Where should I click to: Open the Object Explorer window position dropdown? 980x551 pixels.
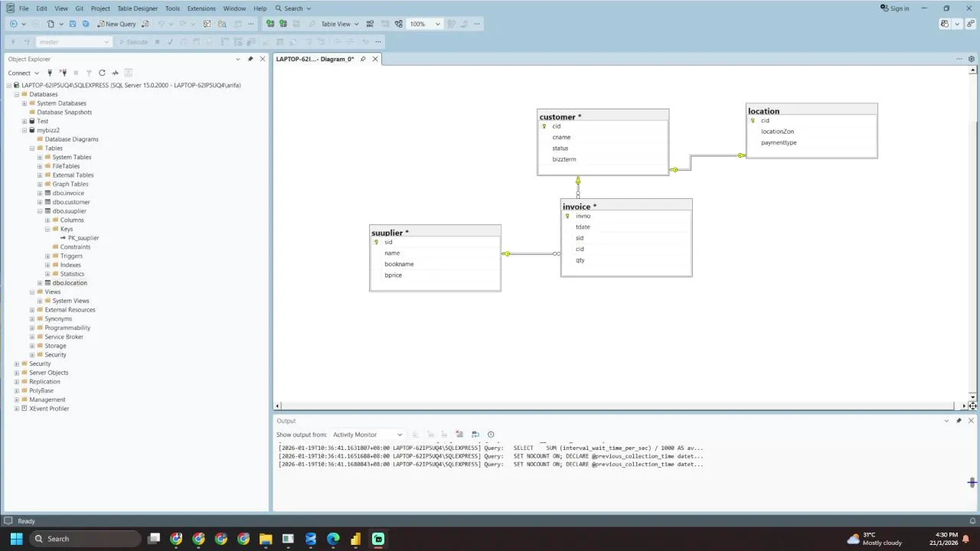(238, 59)
